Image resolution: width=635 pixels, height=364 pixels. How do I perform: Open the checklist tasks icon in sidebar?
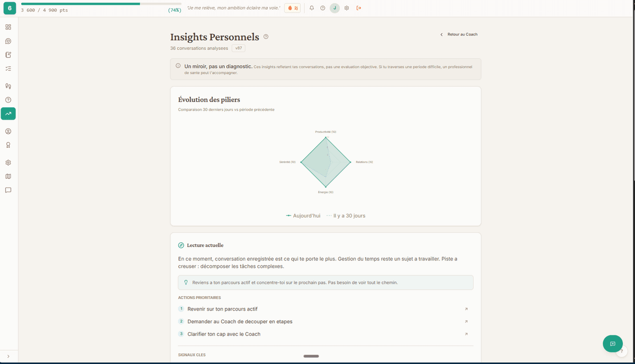8,68
